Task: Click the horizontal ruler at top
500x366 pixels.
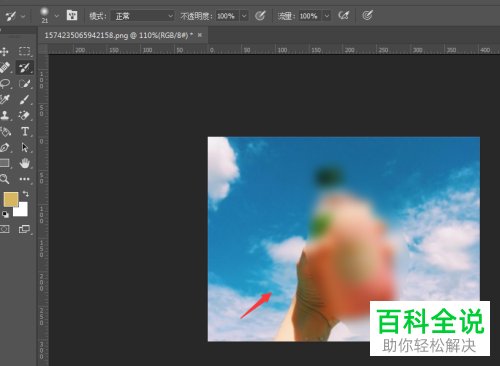Action: [x=274, y=50]
